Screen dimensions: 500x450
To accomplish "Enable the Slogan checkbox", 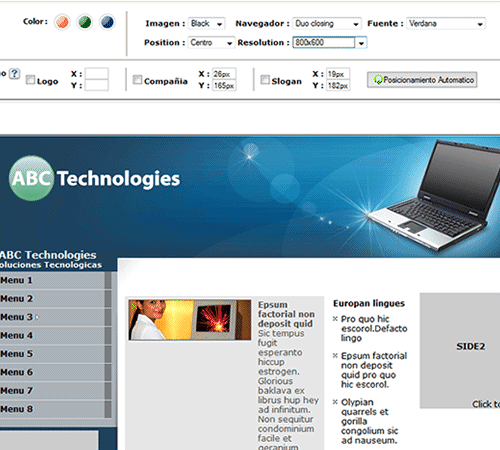I will click(265, 80).
